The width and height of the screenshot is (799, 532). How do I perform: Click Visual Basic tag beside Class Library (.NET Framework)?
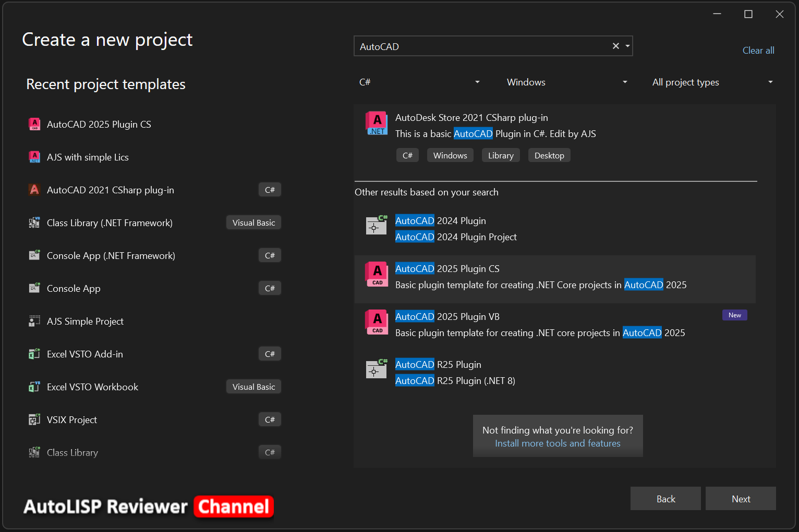coord(253,222)
